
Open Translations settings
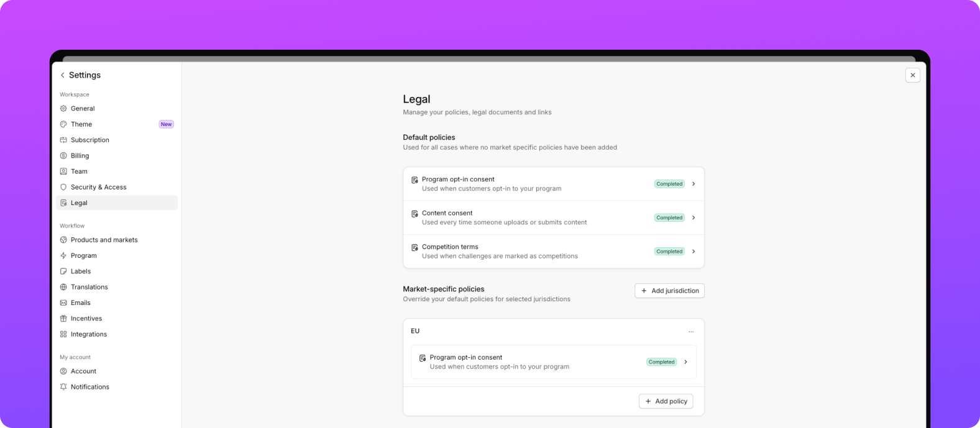(x=117, y=287)
